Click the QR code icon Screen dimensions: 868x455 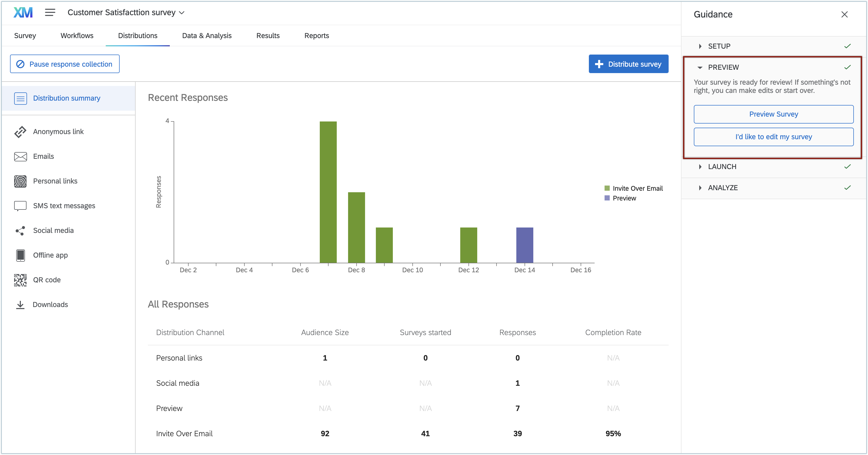point(20,280)
